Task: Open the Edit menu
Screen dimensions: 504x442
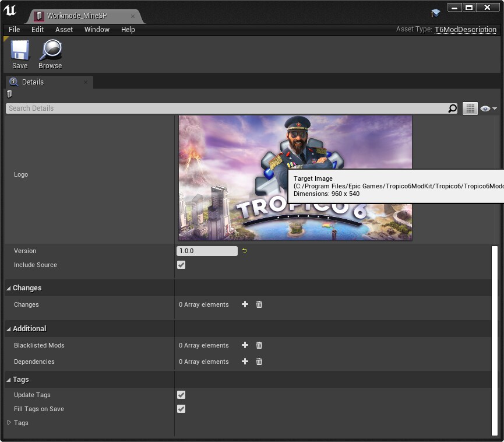Action: click(x=38, y=30)
